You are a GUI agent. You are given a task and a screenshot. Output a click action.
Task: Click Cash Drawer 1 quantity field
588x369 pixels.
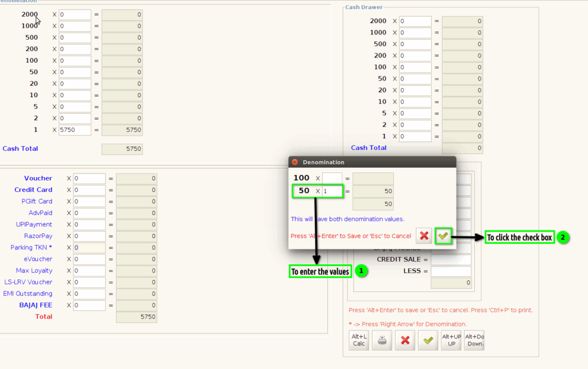click(x=415, y=137)
